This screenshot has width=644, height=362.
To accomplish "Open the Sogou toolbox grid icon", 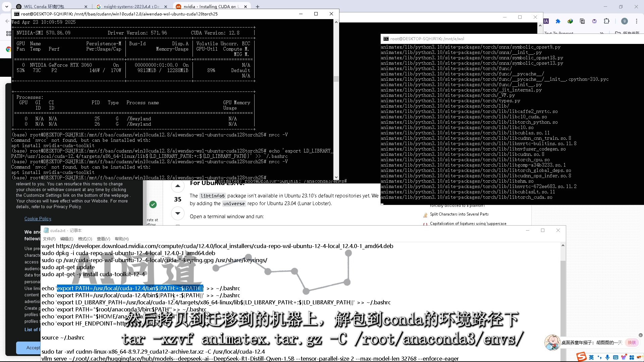I will 632,357.
